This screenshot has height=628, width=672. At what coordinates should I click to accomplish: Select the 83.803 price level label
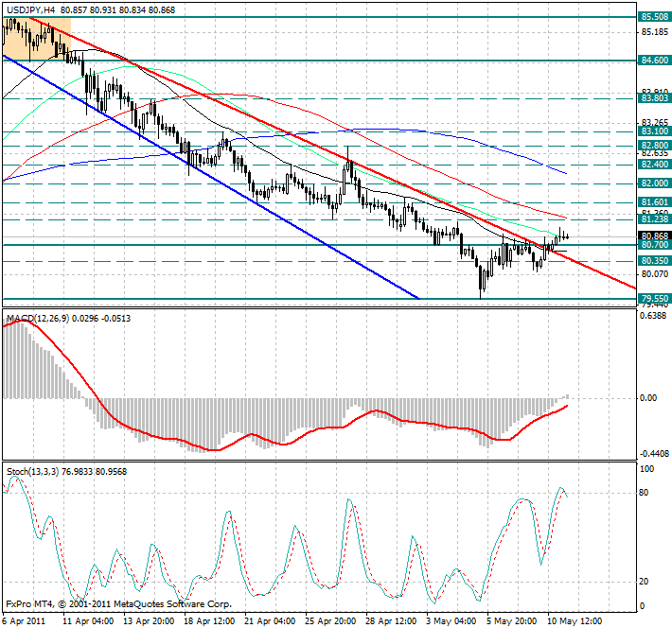tap(655, 97)
